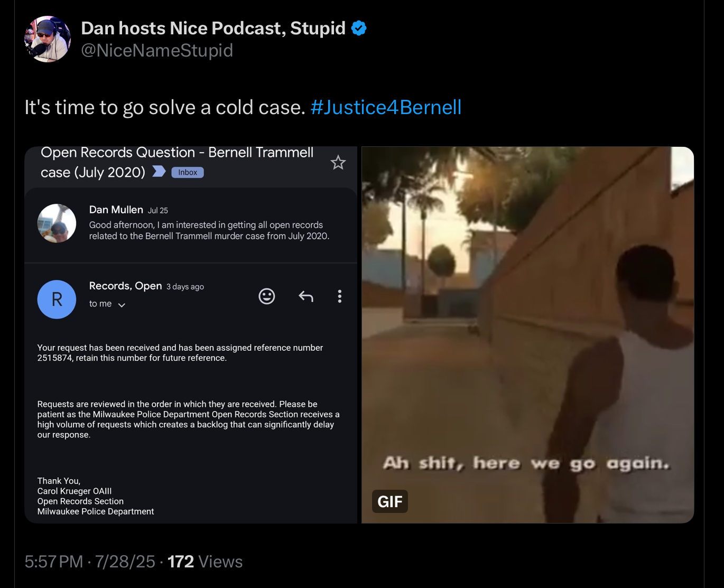Screen dimensions: 724x588
Task: Open the 172 Views count
Action: coord(205,561)
